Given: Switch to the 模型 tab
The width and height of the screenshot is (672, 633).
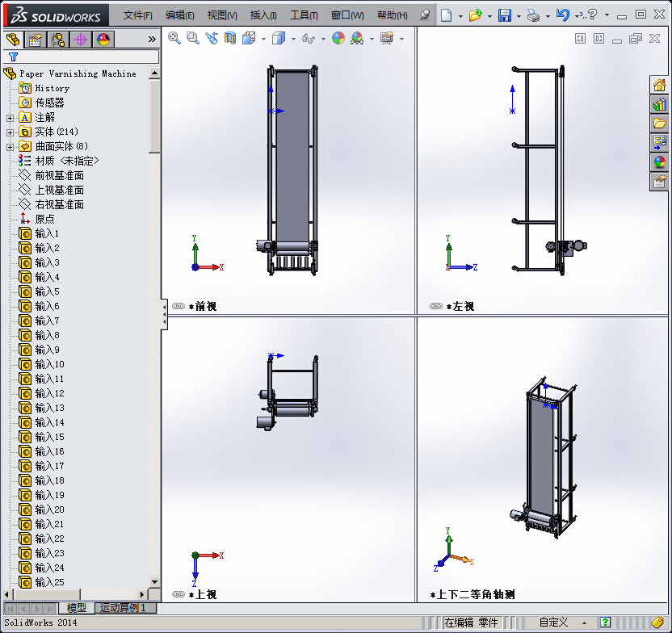Looking at the screenshot, I should click(76, 608).
